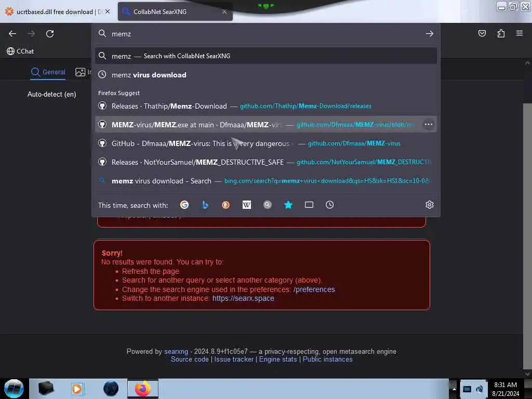The image size is (532, 399).
Task: Choose 'Search with CollabNet SearXNG' suggestion
Action: tap(265, 56)
